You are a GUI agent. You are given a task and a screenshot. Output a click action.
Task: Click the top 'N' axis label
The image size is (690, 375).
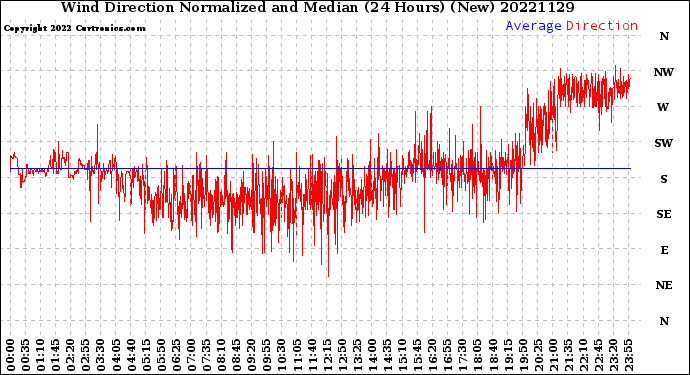pos(664,37)
